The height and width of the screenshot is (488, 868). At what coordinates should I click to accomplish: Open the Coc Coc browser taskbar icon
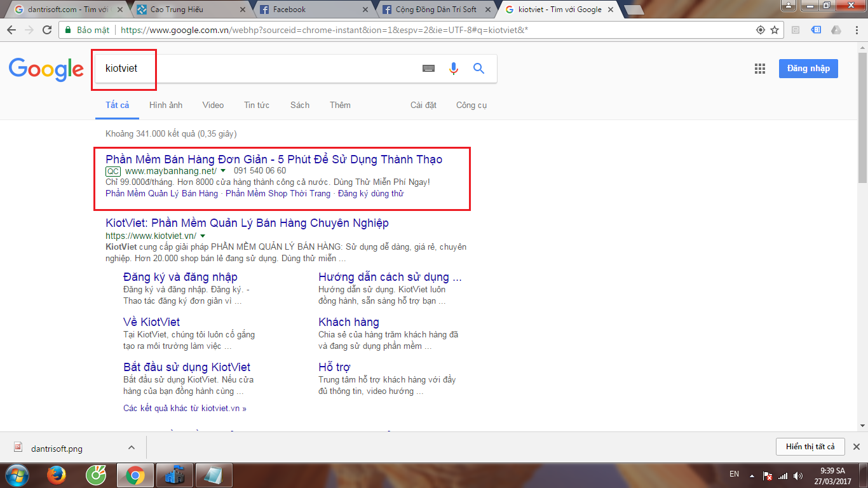[96, 475]
